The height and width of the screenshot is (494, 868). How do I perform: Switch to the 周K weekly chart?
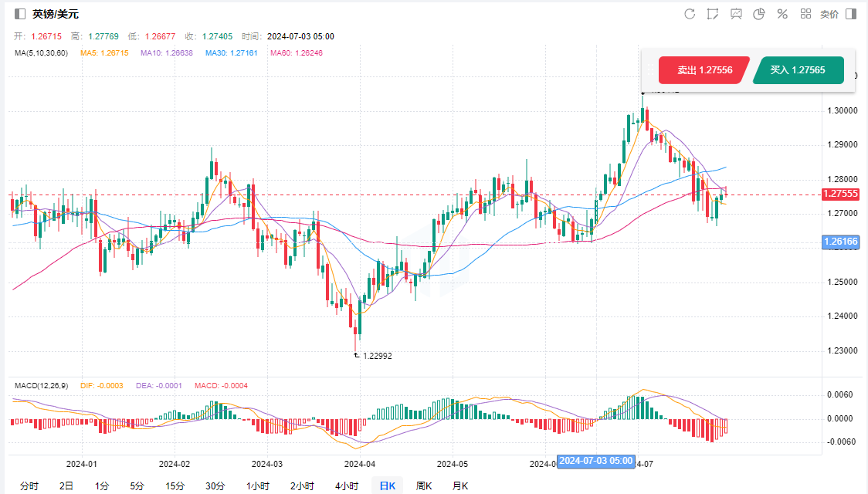pyautogui.click(x=424, y=486)
